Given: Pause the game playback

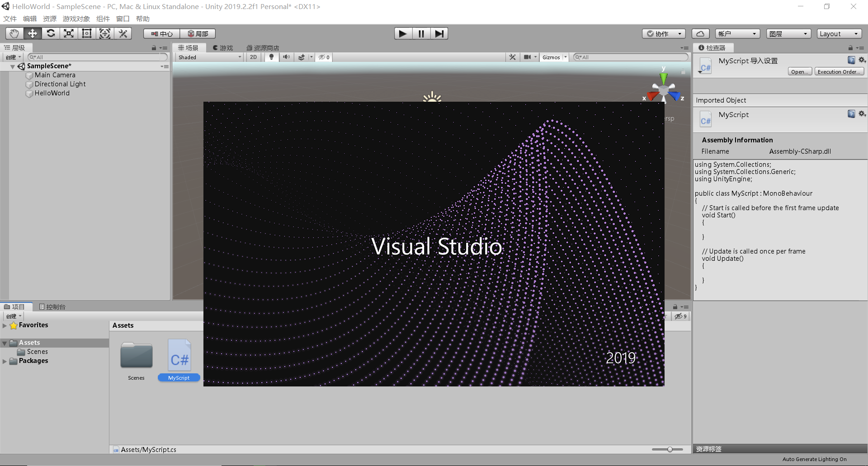Looking at the screenshot, I should click(x=421, y=33).
